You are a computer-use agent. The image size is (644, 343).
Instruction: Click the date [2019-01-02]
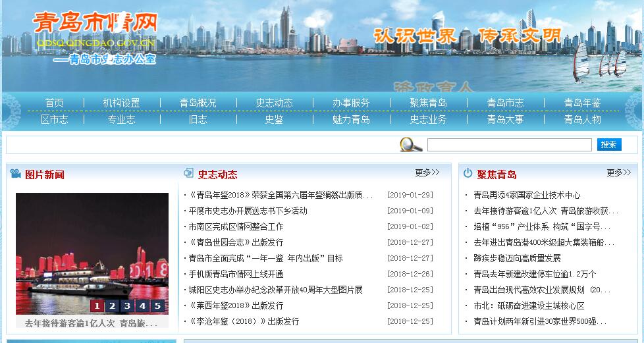410,226
